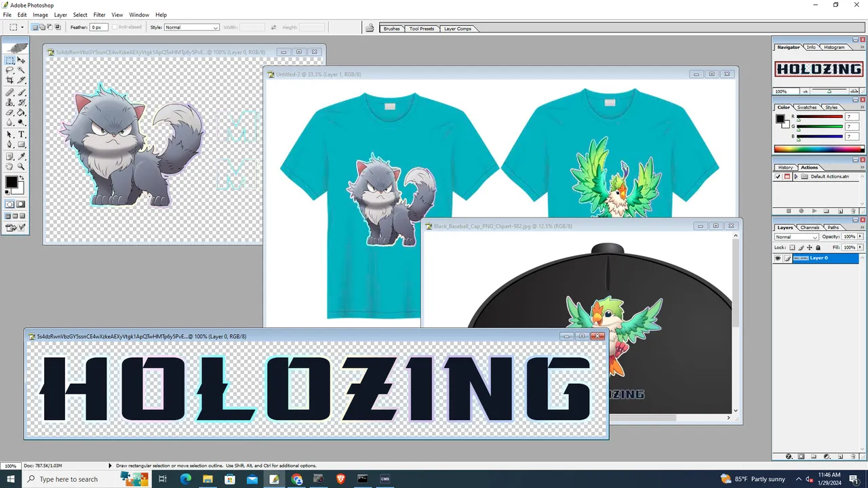The height and width of the screenshot is (488, 868).
Task: Select the Notes tool
Action: 9,157
